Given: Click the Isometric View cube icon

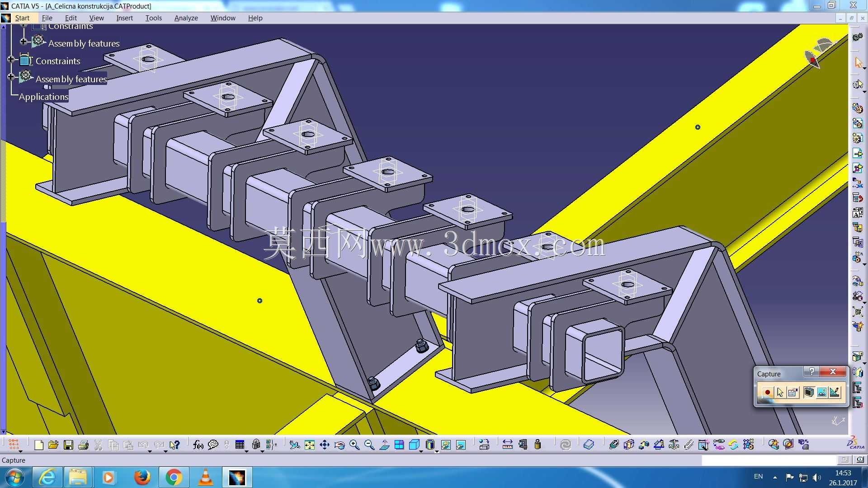Looking at the screenshot, I should point(414,445).
